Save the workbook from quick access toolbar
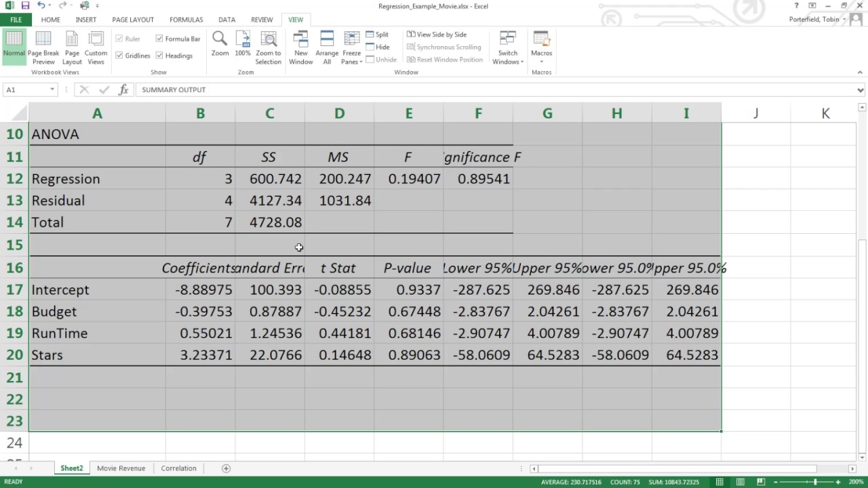Image resolution: width=868 pixels, height=488 pixels. coord(25,5)
